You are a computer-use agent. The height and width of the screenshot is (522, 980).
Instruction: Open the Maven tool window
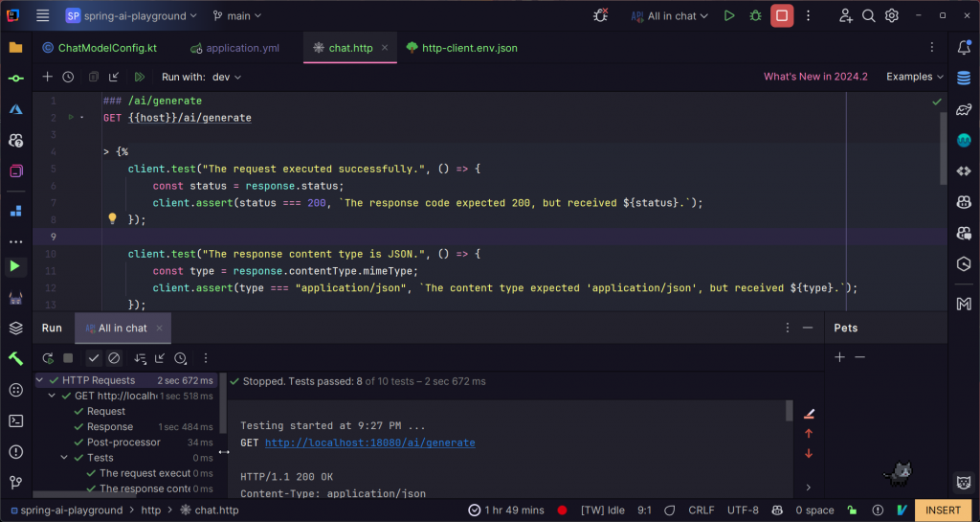coord(964,304)
